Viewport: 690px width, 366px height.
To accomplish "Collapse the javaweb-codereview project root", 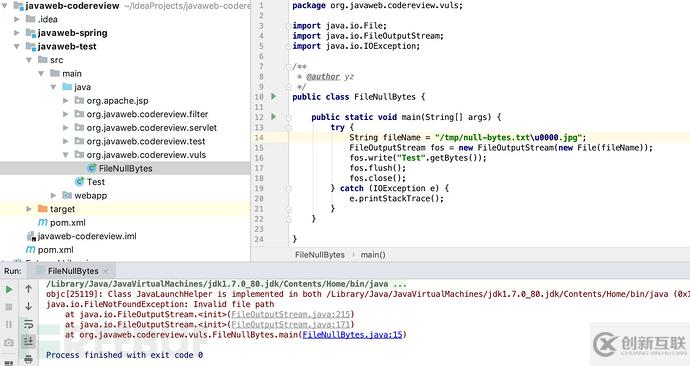I will (x=5, y=6).
